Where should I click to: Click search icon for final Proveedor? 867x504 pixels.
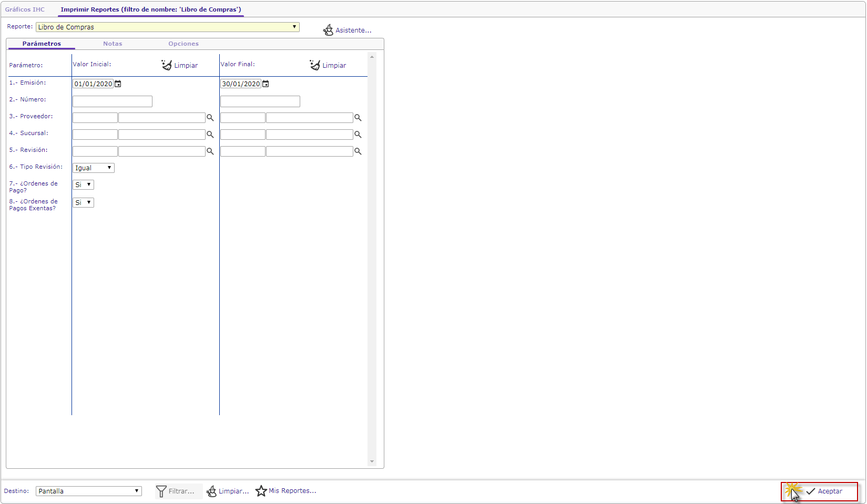pos(358,118)
